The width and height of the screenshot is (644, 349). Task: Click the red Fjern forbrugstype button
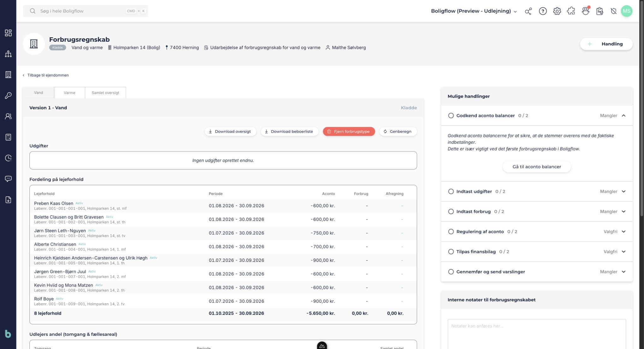(349, 131)
